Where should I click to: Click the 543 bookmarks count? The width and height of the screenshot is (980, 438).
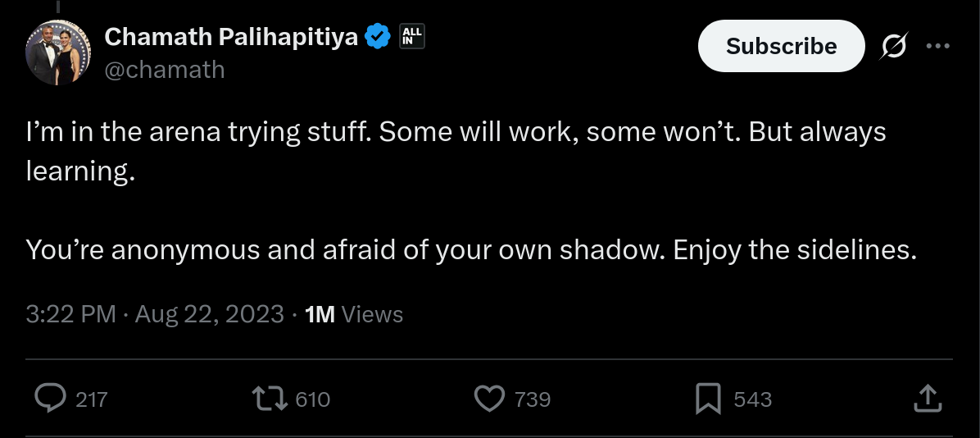pyautogui.click(x=752, y=399)
